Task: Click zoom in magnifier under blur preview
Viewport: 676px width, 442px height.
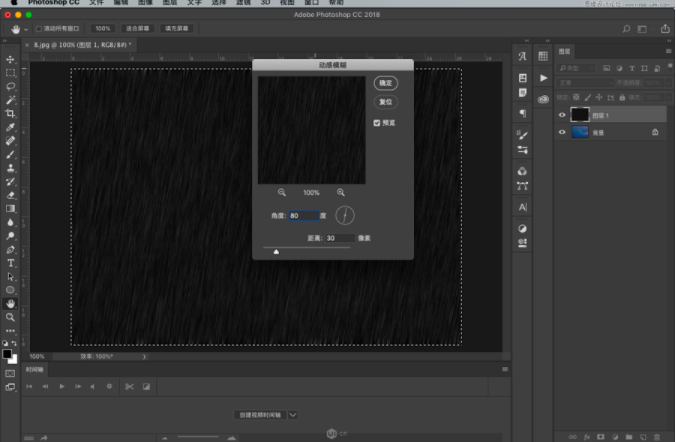Action: click(x=341, y=192)
